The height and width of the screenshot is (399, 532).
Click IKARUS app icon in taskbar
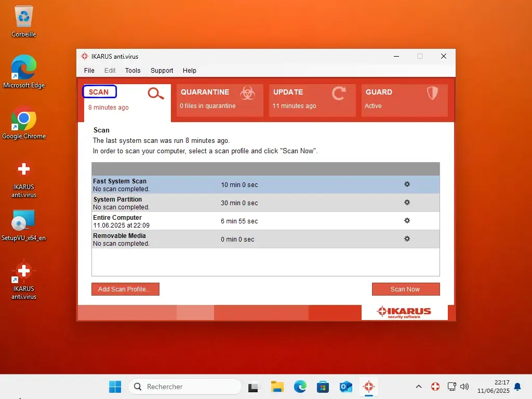[x=369, y=387]
